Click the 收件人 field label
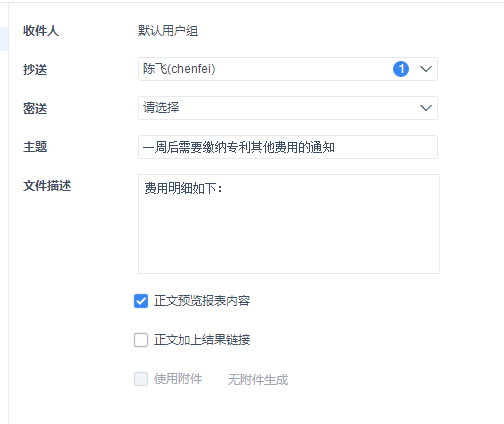The height and width of the screenshot is (424, 504). 41,31
